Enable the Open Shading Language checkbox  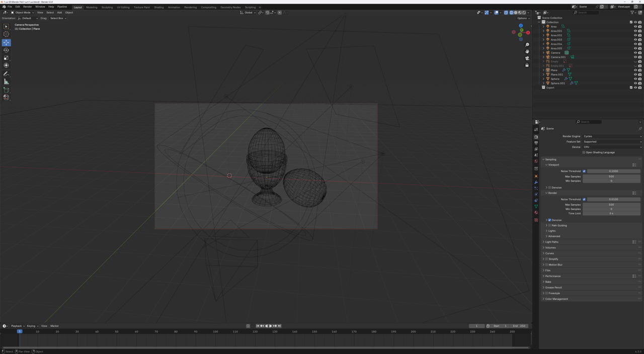coord(584,152)
